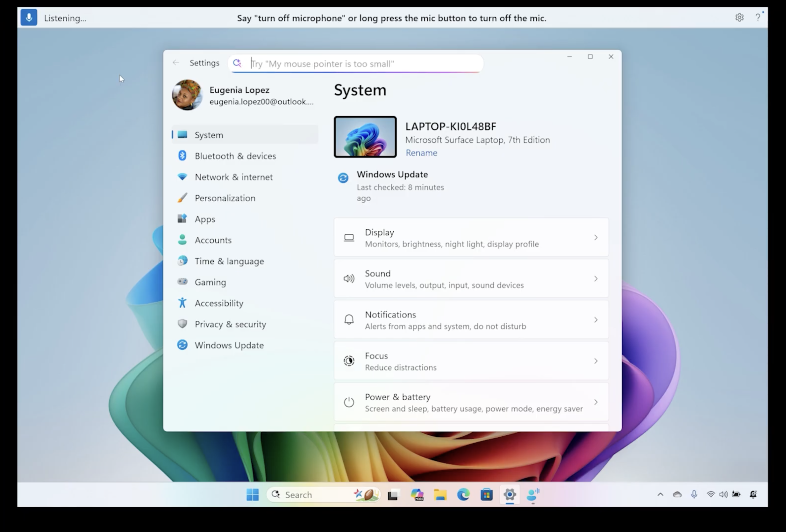Screen dimensions: 786x532
Task: Select Accessibility in the sidebar
Action: [245, 303]
